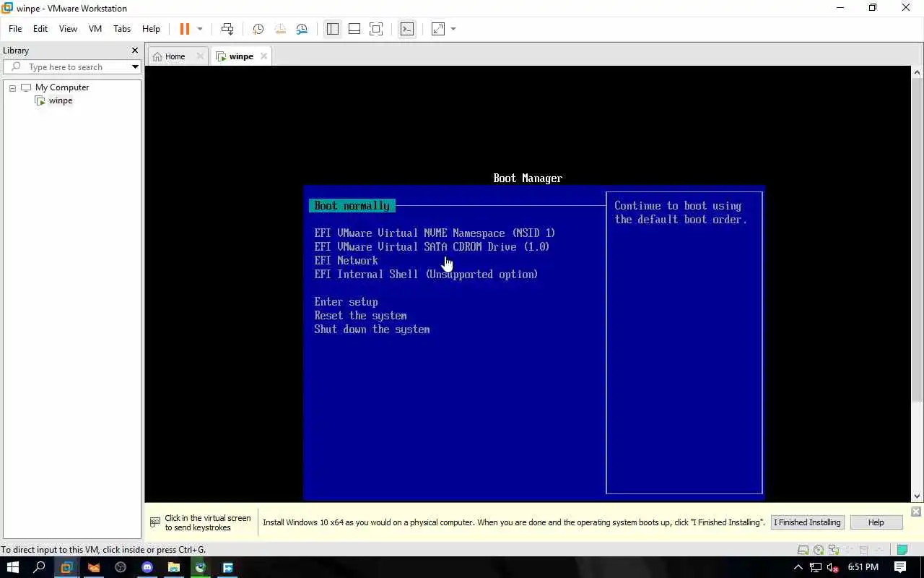Toggle the console view button
This screenshot has height=578, width=924.
pos(407,29)
